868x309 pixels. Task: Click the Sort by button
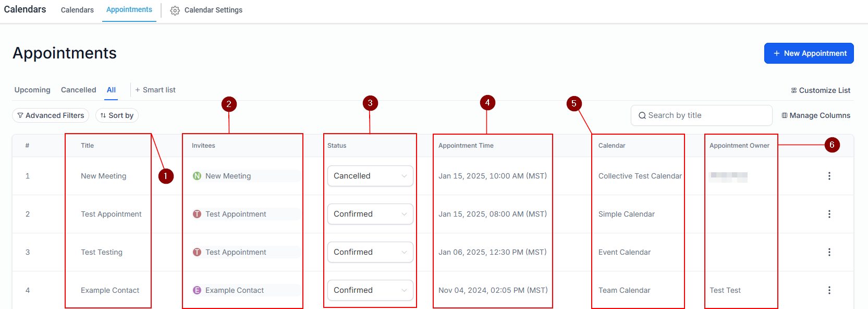point(117,115)
